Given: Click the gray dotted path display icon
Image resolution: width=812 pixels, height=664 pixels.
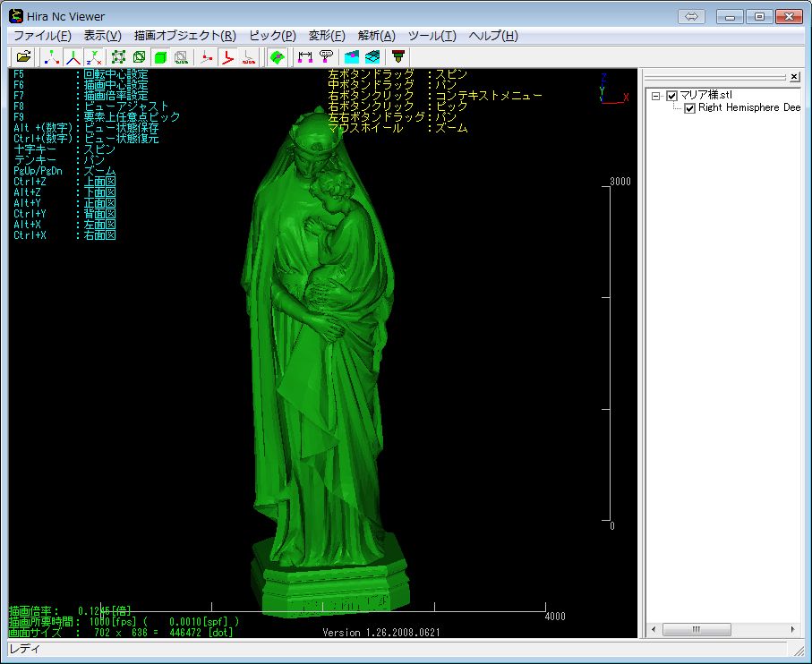Looking at the screenshot, I should point(249,57).
